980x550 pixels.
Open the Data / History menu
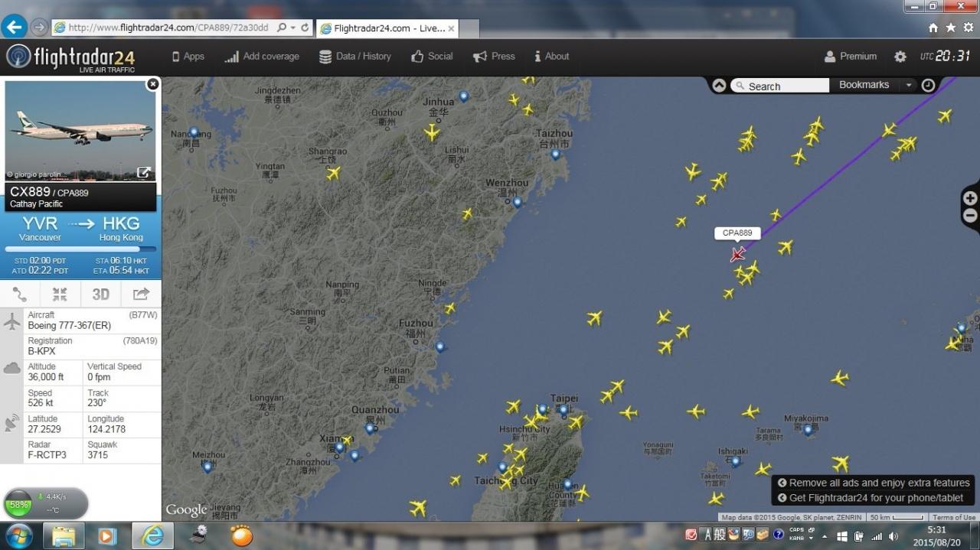coord(355,57)
